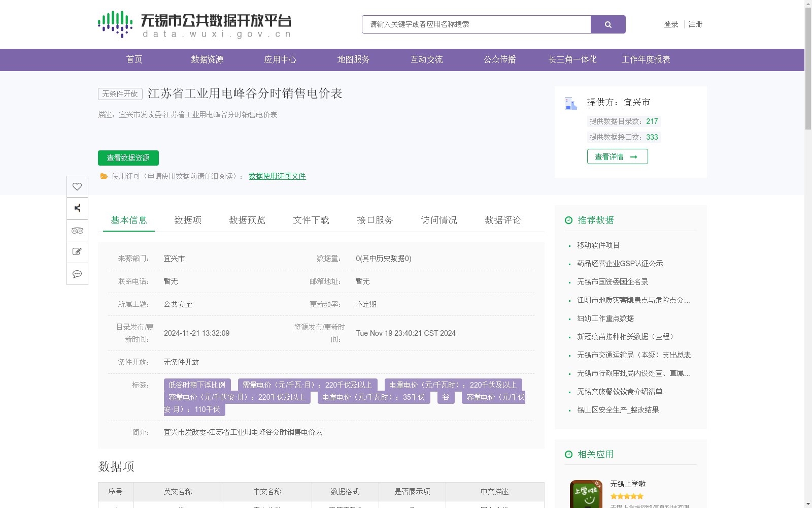Open recommended item 江阴市地质灾害隐患点与危险点分…
The image size is (812, 508).
[x=634, y=300]
